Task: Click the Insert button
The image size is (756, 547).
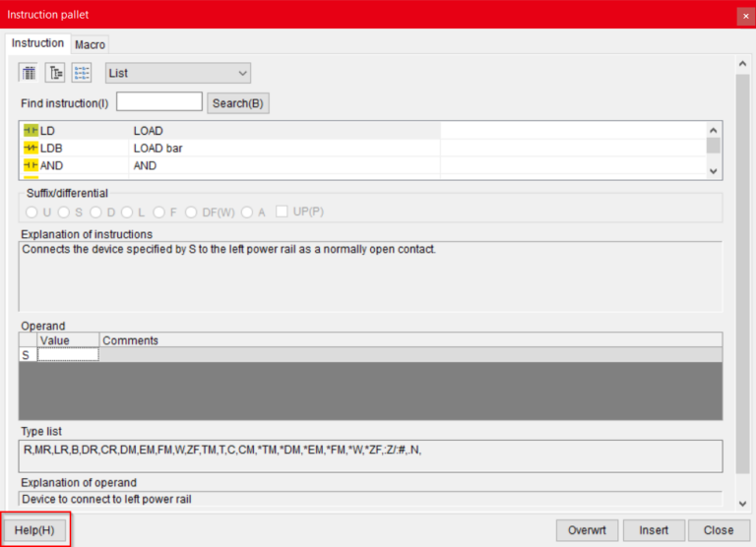Action: [x=654, y=530]
